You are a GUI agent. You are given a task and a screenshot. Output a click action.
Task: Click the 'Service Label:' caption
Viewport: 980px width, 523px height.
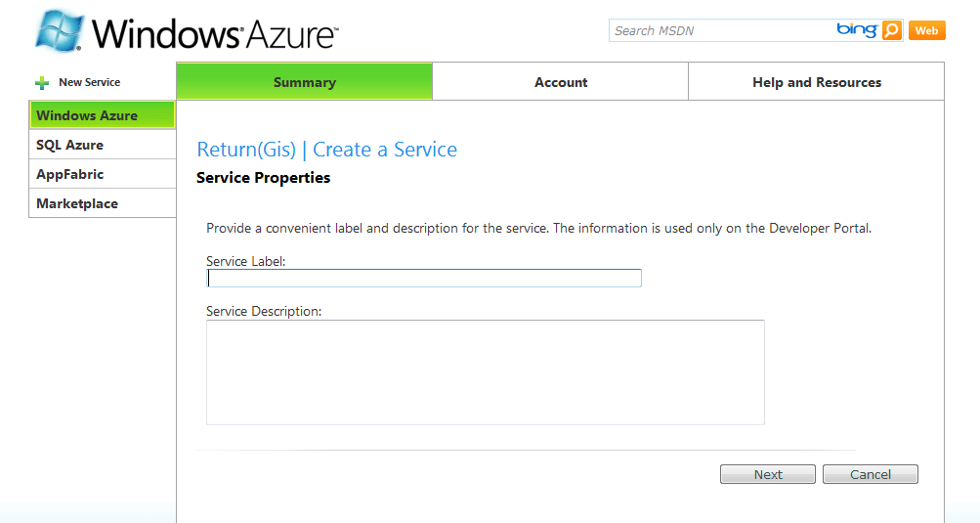click(245, 262)
